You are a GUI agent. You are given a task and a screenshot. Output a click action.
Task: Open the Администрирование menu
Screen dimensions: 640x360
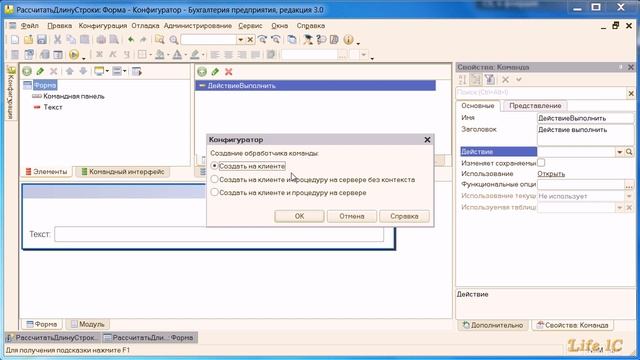(x=198, y=26)
